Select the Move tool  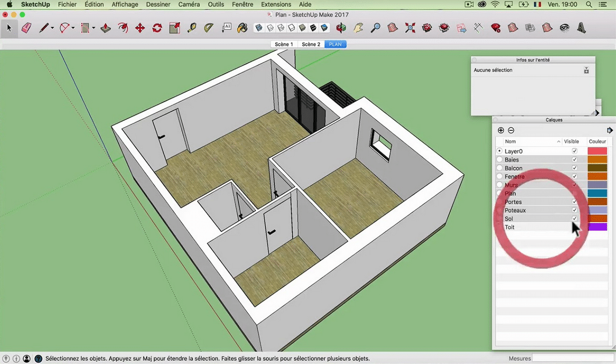tap(140, 27)
